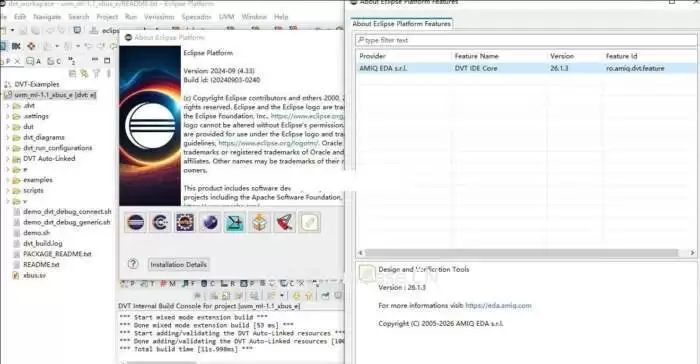Click the Eclipse feature icon in About dialog
This screenshot has height=364, width=700.
tap(135, 222)
